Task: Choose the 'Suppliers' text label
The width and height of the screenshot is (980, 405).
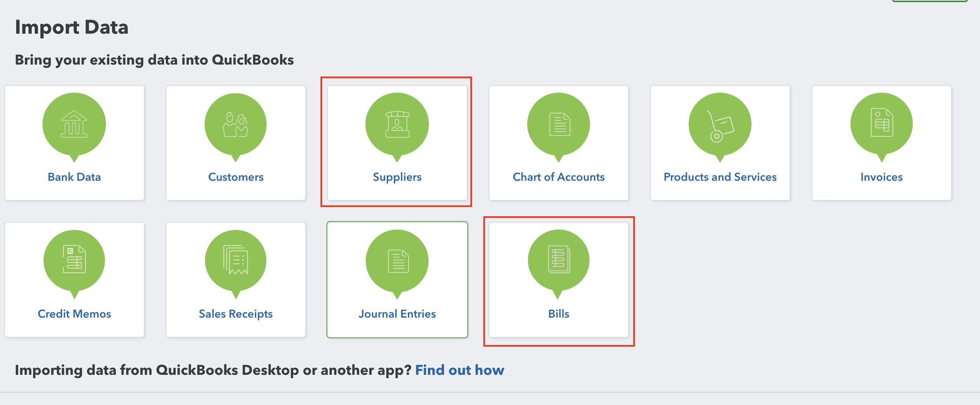Action: pyautogui.click(x=397, y=177)
